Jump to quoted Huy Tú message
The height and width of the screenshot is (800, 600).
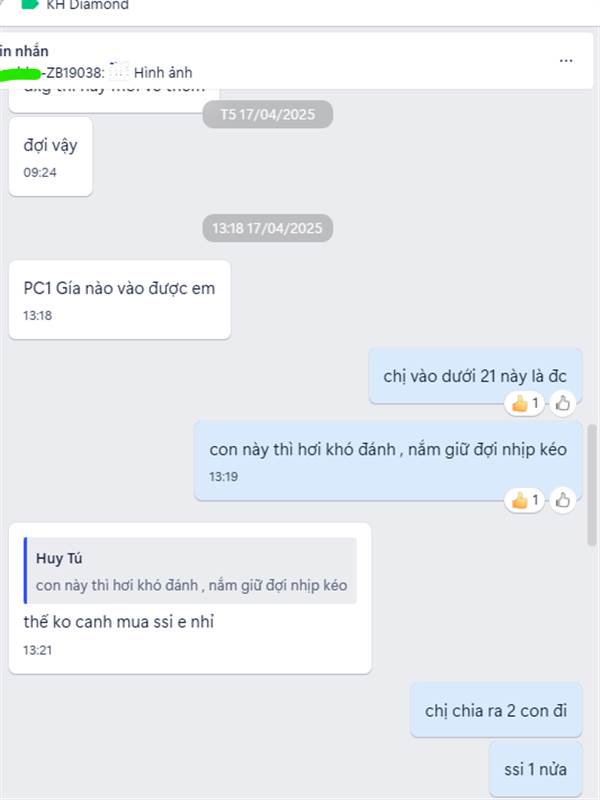(x=190, y=570)
